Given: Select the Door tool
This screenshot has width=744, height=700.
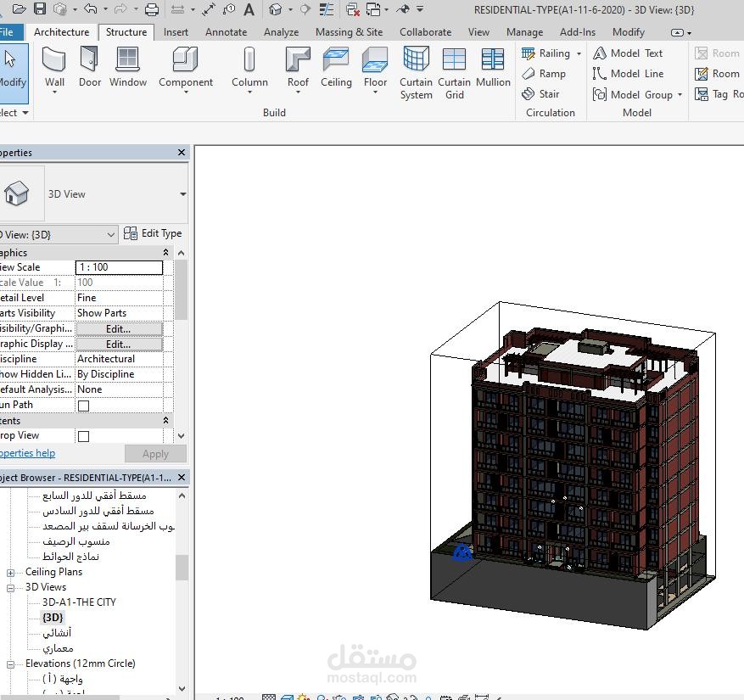Looking at the screenshot, I should pos(90,67).
